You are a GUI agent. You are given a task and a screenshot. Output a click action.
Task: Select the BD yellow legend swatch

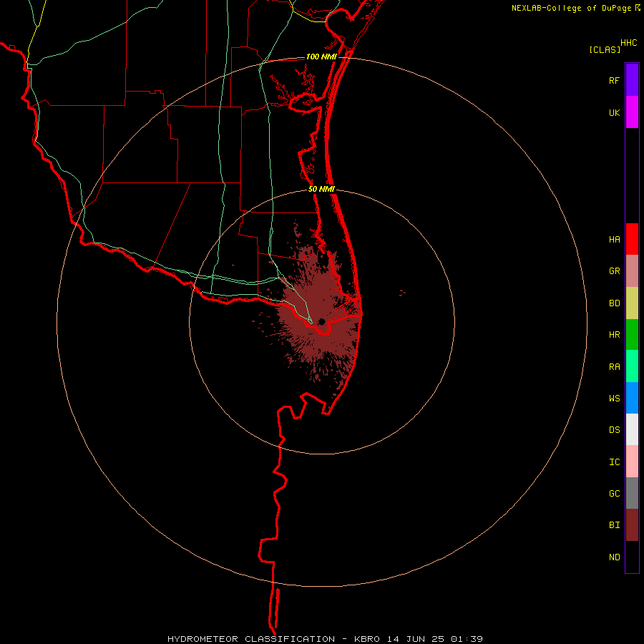632,303
